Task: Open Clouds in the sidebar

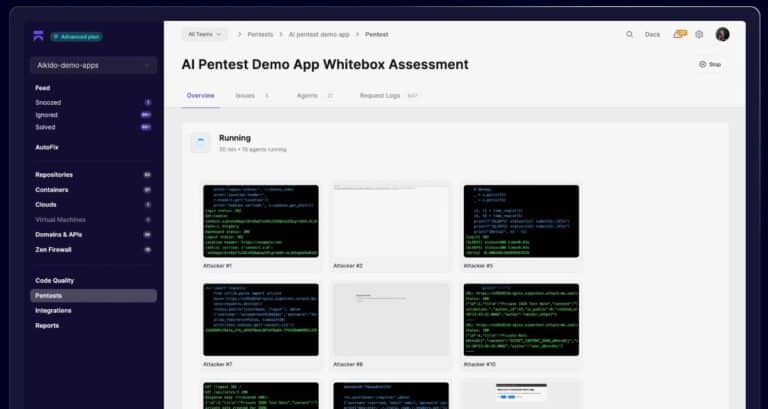Action: (x=46, y=204)
